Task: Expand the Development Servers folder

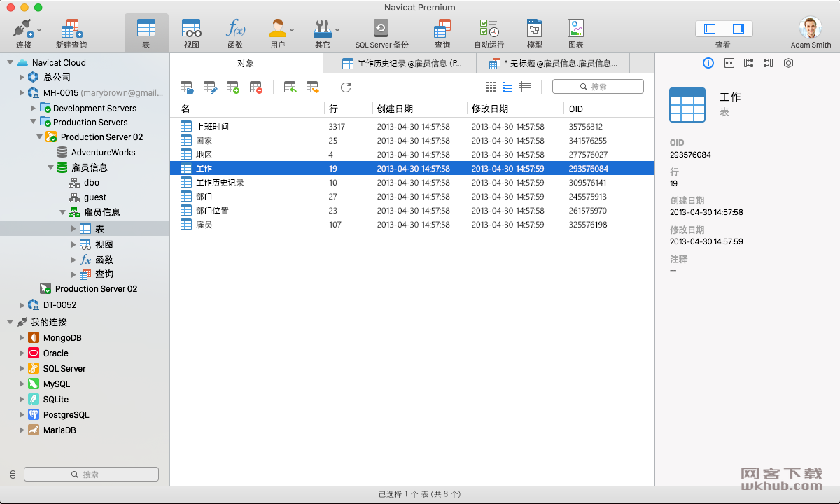Action: 33,108
